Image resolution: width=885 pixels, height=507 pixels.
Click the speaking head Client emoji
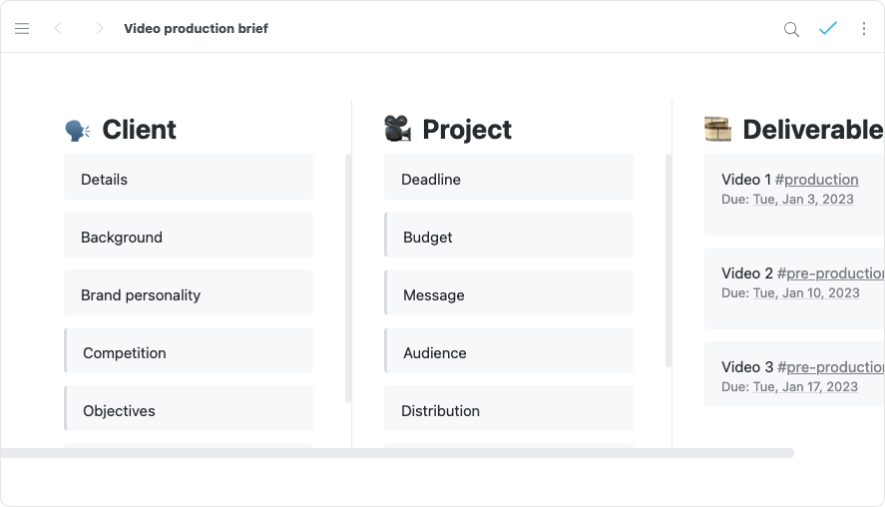[x=77, y=130]
